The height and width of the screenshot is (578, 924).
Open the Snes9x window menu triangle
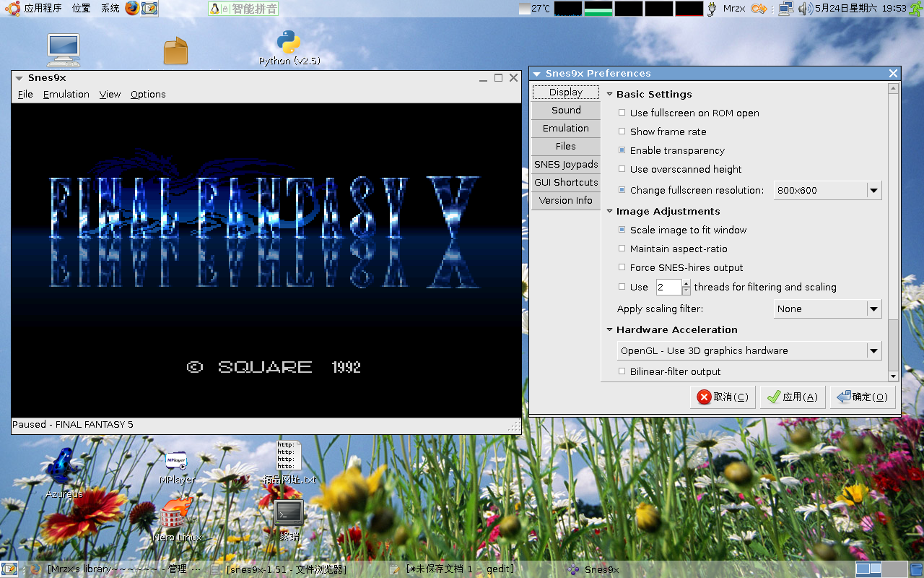coord(19,78)
